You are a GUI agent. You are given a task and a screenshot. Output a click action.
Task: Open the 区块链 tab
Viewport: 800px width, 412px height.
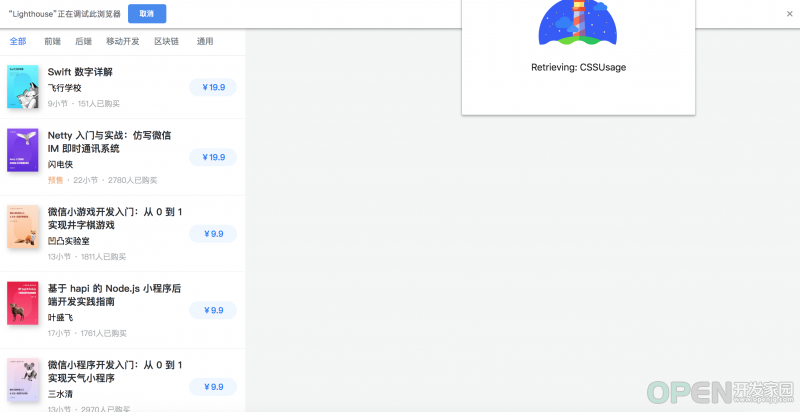[x=166, y=41]
